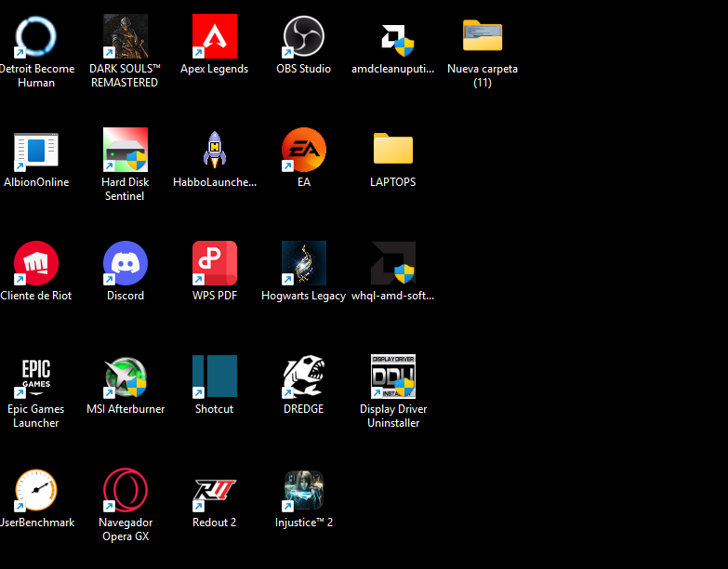Click the Discord desktop shortcut
Viewport: 728px width, 569px height.
(x=126, y=263)
